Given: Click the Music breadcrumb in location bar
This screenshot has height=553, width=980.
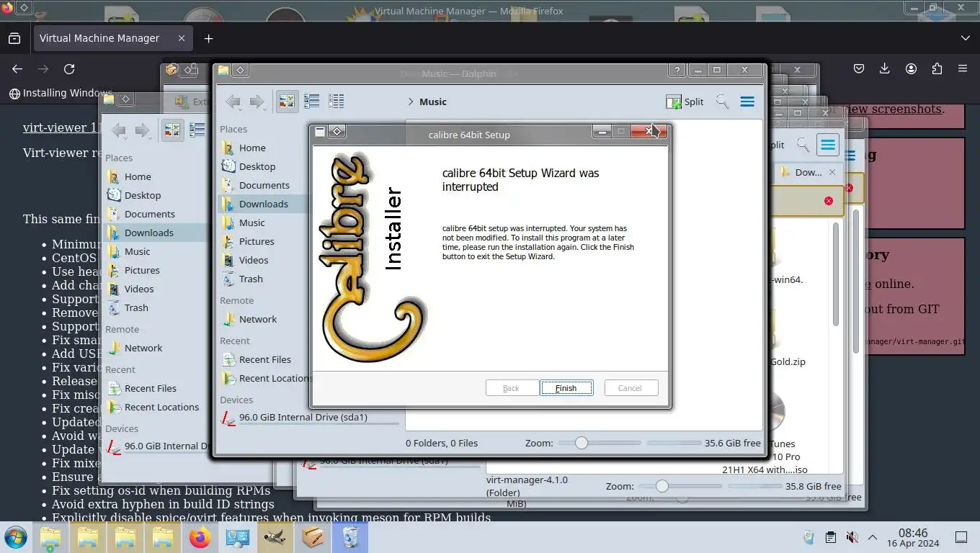Looking at the screenshot, I should click(x=433, y=102).
